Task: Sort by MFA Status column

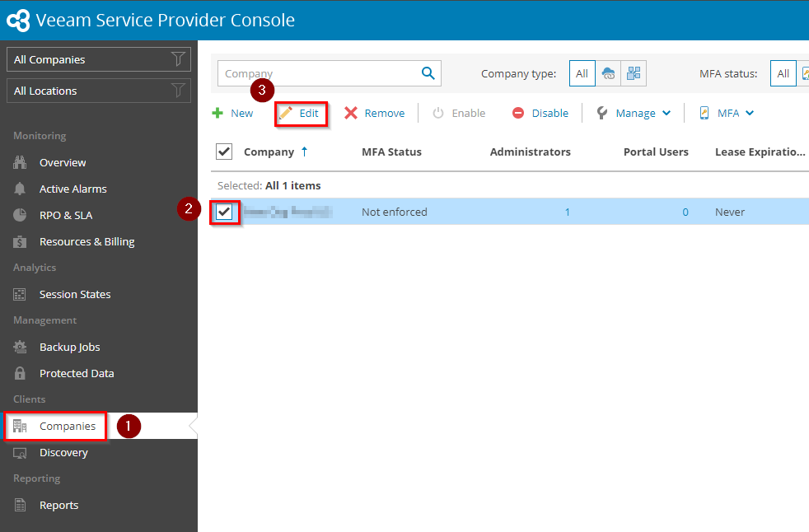Action: click(x=391, y=152)
